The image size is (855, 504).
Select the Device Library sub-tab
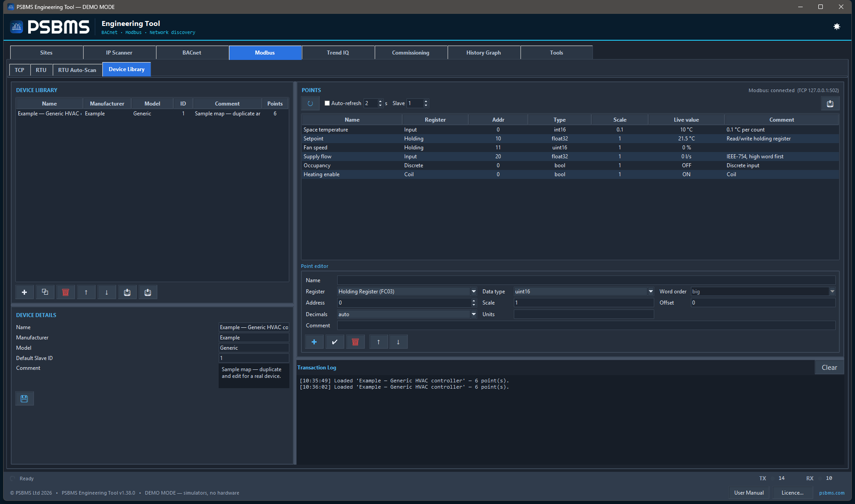(127, 70)
